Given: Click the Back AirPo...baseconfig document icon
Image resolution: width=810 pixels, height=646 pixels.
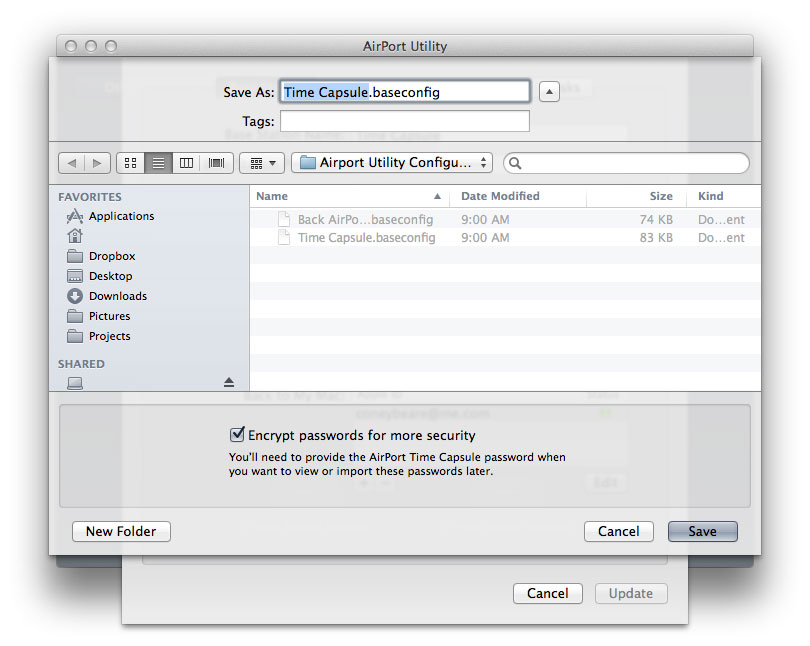Looking at the screenshot, I should pos(284,219).
